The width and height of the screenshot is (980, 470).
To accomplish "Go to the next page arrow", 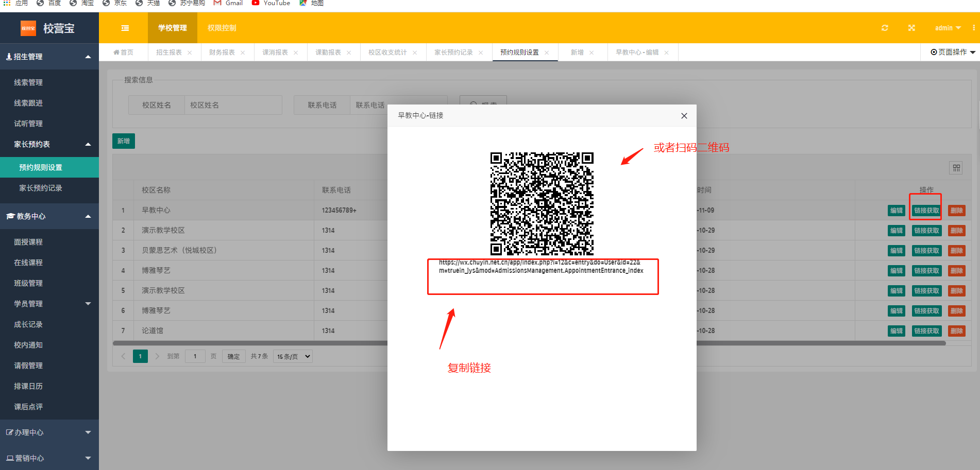I will tap(157, 356).
